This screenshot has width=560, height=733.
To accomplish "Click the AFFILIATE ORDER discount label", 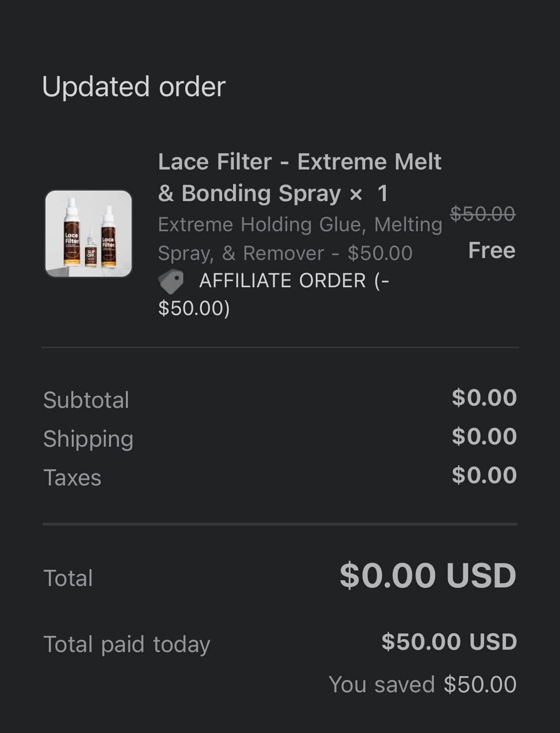I will click(x=274, y=294).
